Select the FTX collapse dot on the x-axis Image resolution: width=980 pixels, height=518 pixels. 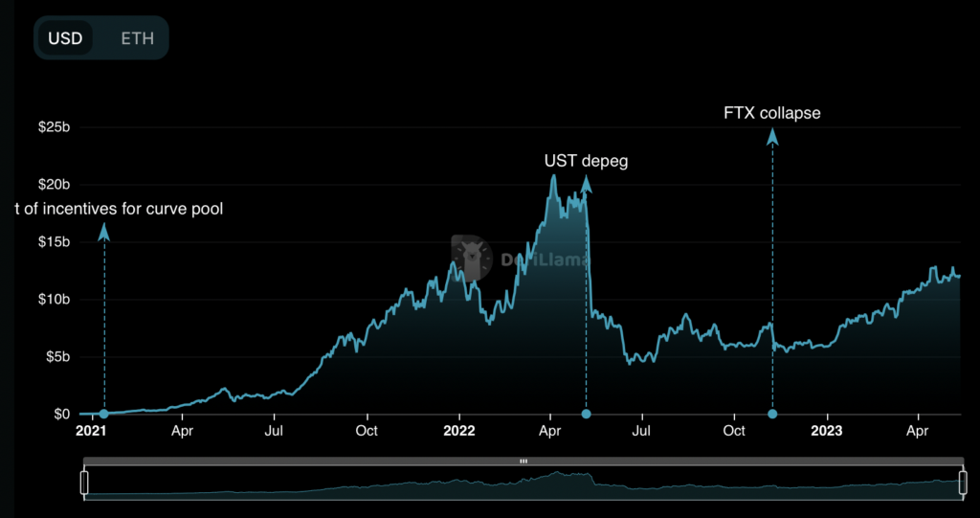click(x=772, y=414)
